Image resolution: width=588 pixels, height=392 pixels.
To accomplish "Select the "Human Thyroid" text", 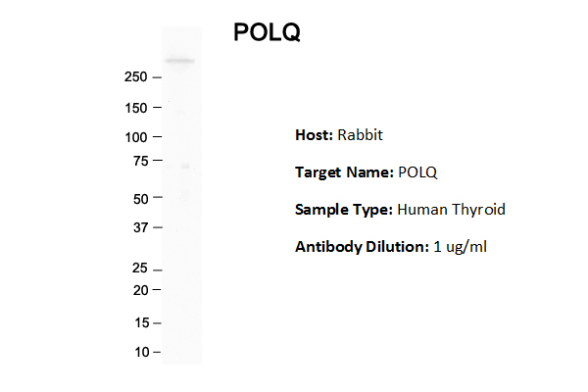I will pyautogui.click(x=451, y=210).
